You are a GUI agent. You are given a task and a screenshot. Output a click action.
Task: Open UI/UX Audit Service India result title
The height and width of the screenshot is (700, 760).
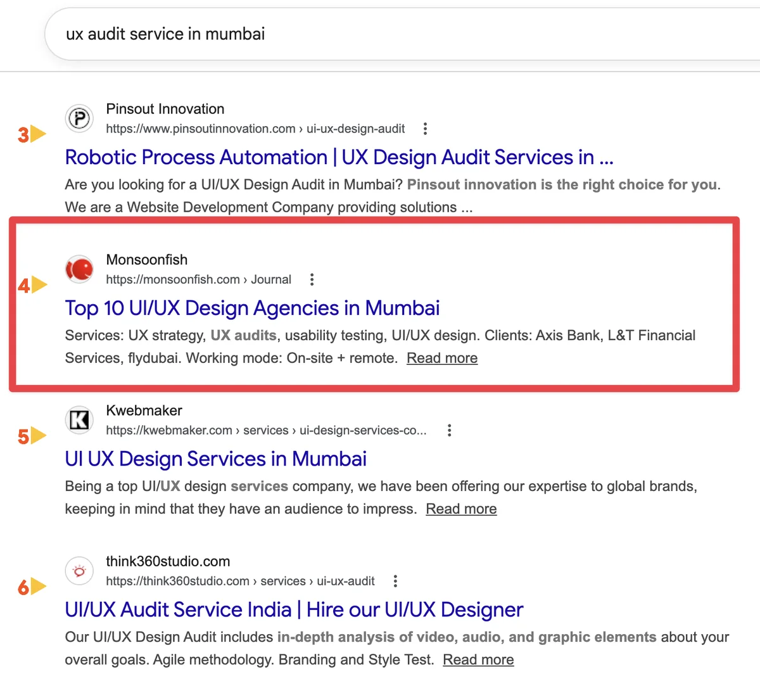[294, 609]
